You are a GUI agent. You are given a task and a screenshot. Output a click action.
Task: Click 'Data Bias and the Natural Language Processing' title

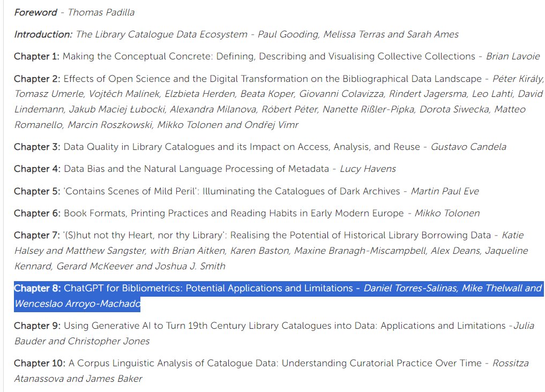click(196, 169)
